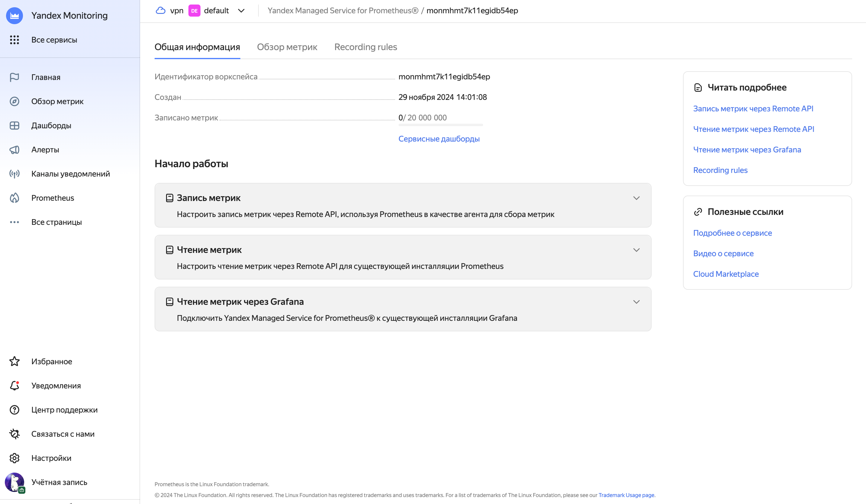The width and height of the screenshot is (866, 504).
Task: Open the default folder dropdown chevron
Action: click(241, 11)
